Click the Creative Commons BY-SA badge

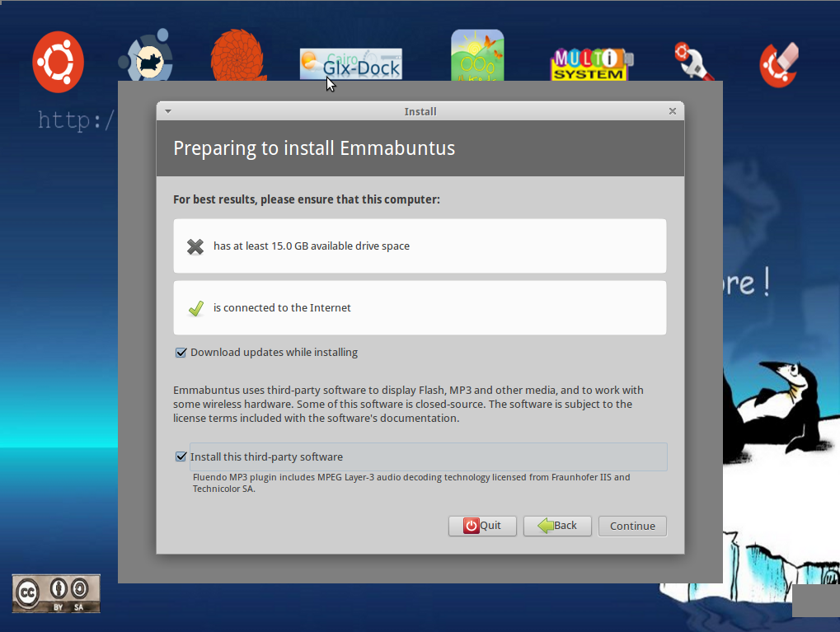56,593
